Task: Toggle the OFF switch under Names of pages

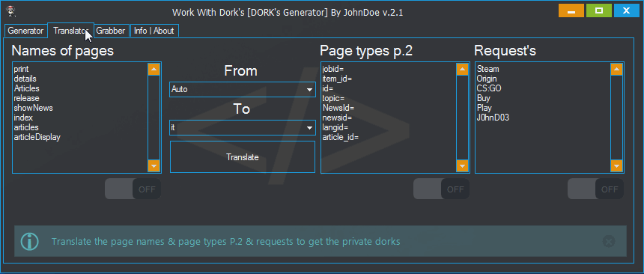Action: [133, 189]
